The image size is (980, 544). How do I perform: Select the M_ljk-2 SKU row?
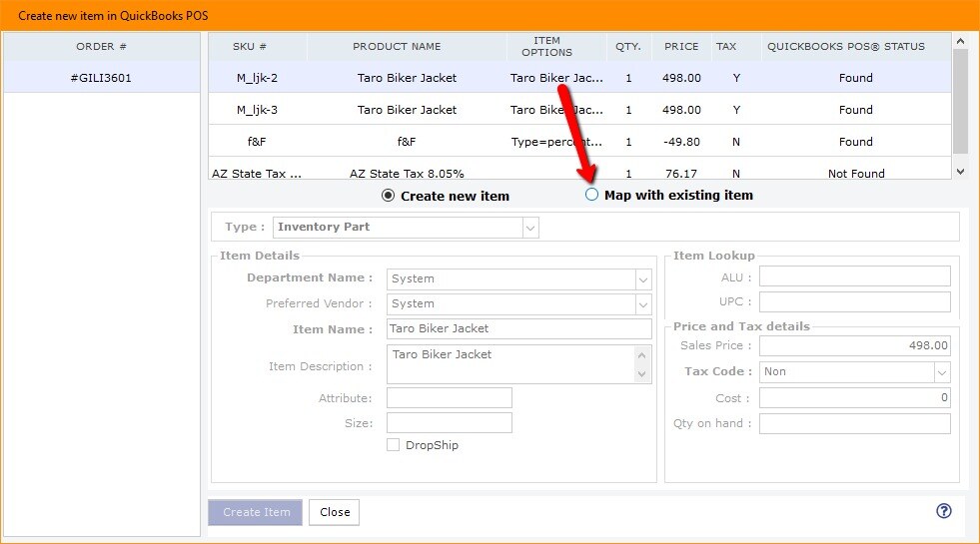(579, 78)
